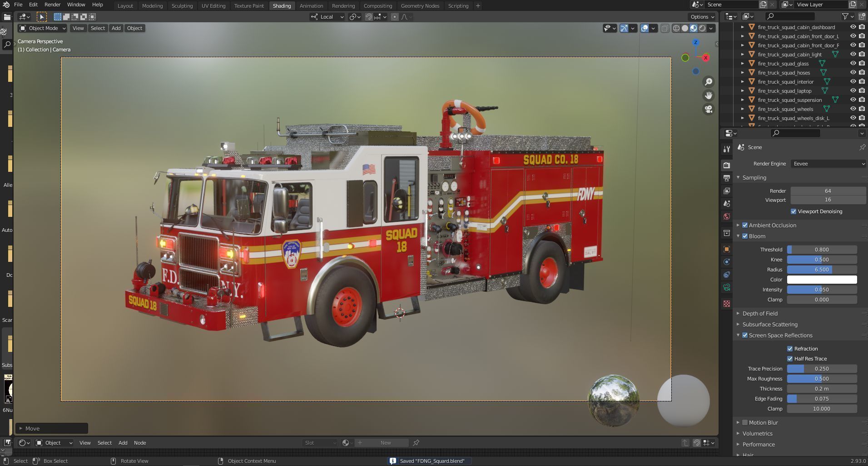The height and width of the screenshot is (466, 868).
Task: Select the tweak cursor tool icon
Action: (41, 17)
